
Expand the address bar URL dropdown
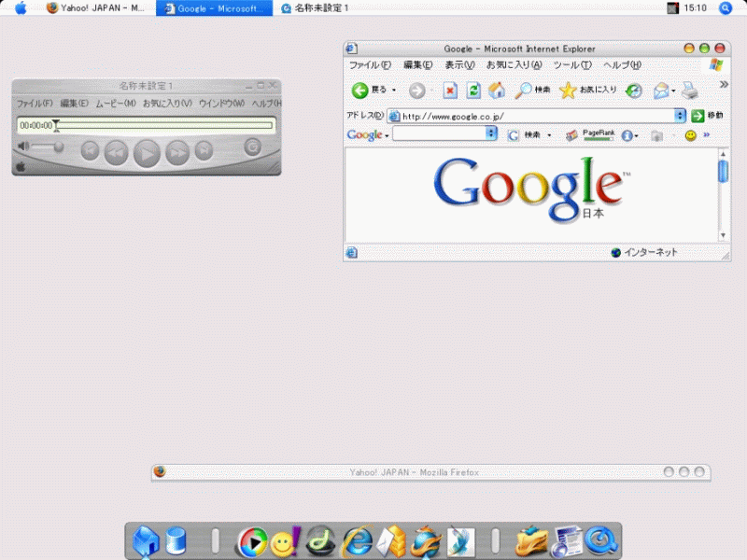click(680, 116)
